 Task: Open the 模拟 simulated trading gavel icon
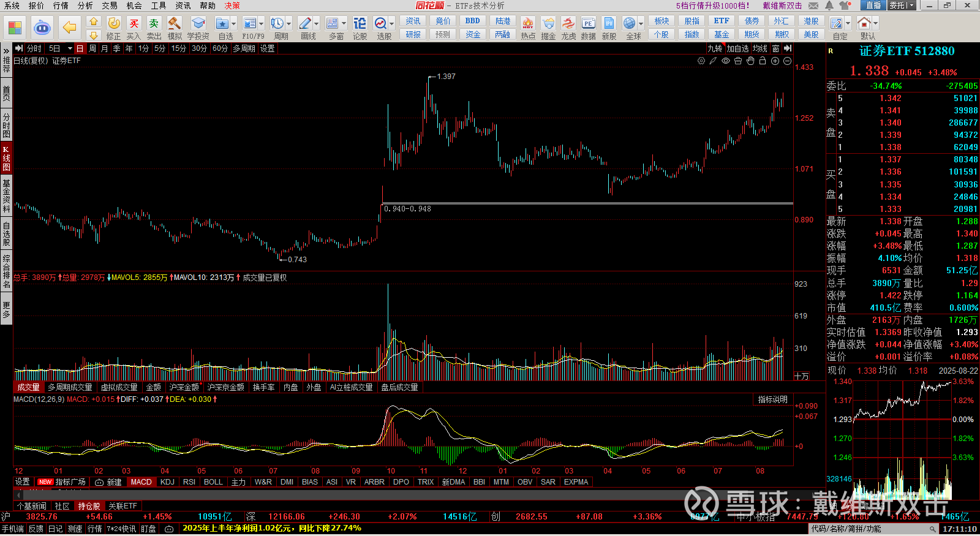coord(175,23)
